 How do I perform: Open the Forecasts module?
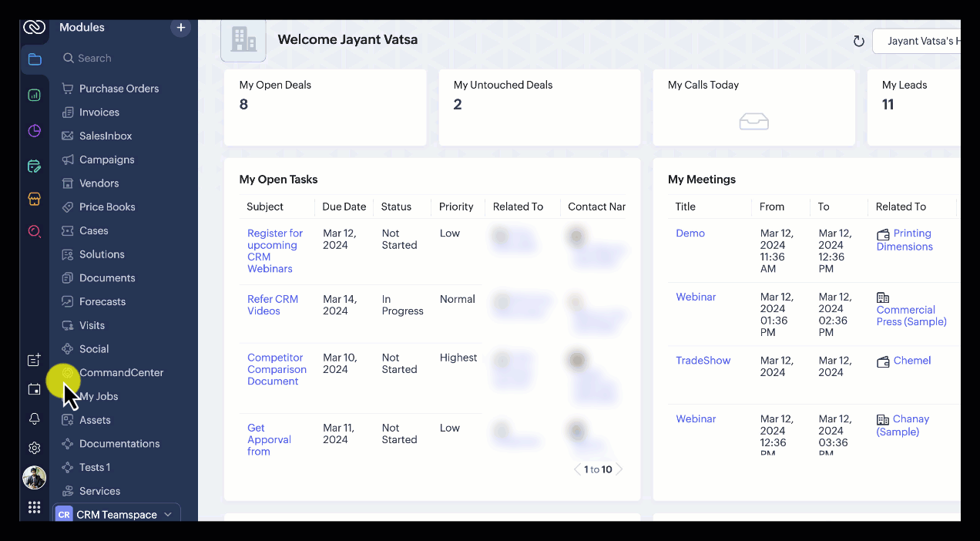pos(102,301)
